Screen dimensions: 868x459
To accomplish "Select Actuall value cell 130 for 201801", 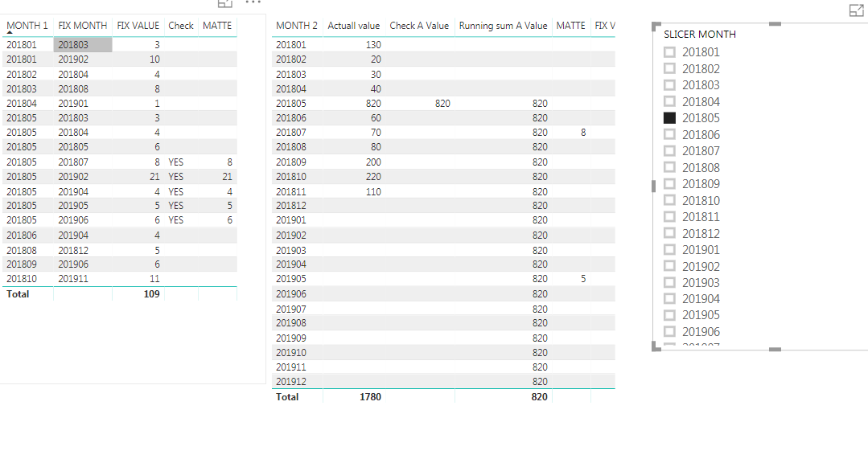I will 373,45.
